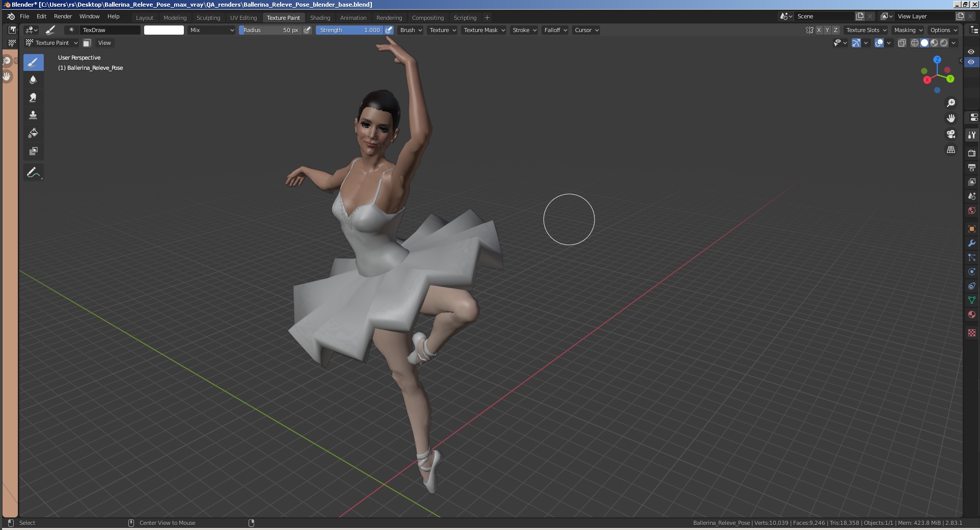This screenshot has height=530, width=980.
Task: Switch to the UV Editing workspace tab
Action: coord(243,18)
